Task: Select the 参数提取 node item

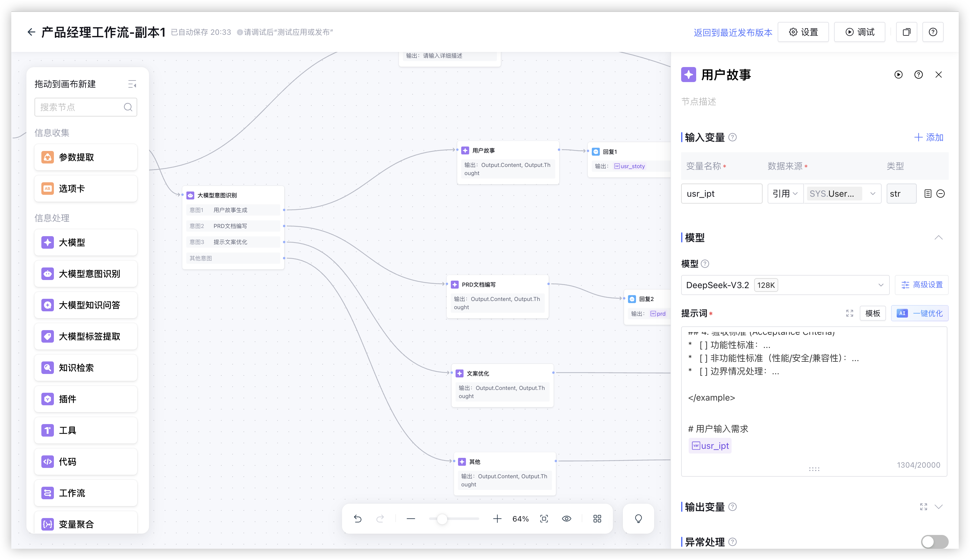Action: pyautogui.click(x=86, y=157)
